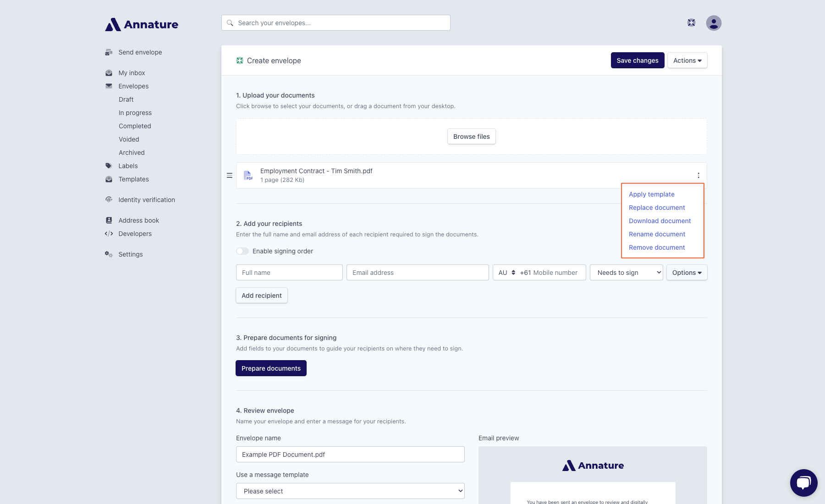This screenshot has height=504, width=825.
Task: Click the My inbox sidebar icon
Action: coord(109,73)
